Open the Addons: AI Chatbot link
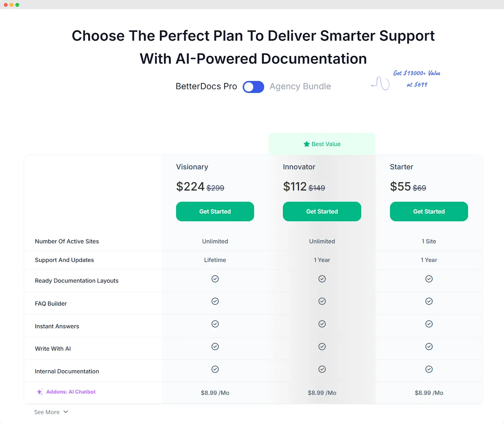The image size is (504, 423). coord(71,392)
